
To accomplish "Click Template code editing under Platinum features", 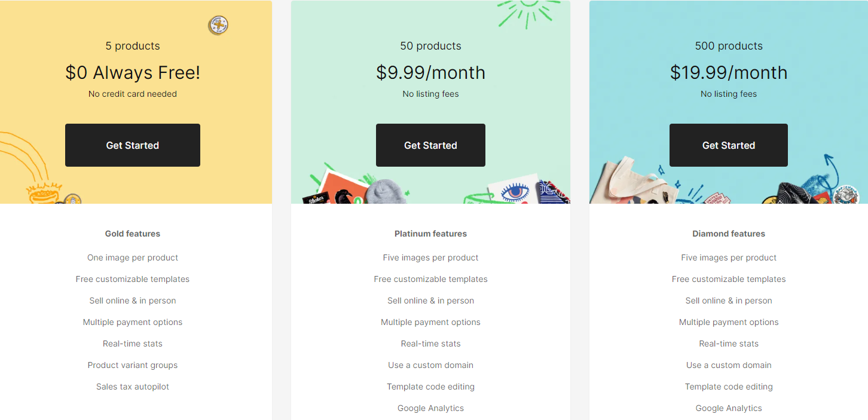I will pyautogui.click(x=430, y=387).
